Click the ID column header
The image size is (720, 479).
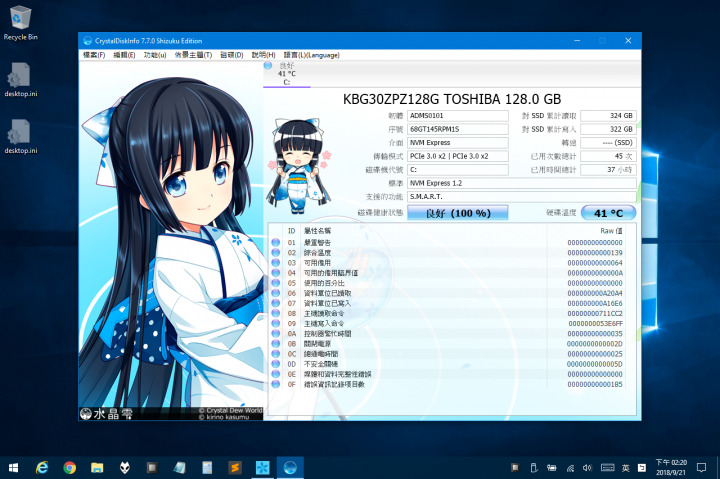[x=291, y=231]
